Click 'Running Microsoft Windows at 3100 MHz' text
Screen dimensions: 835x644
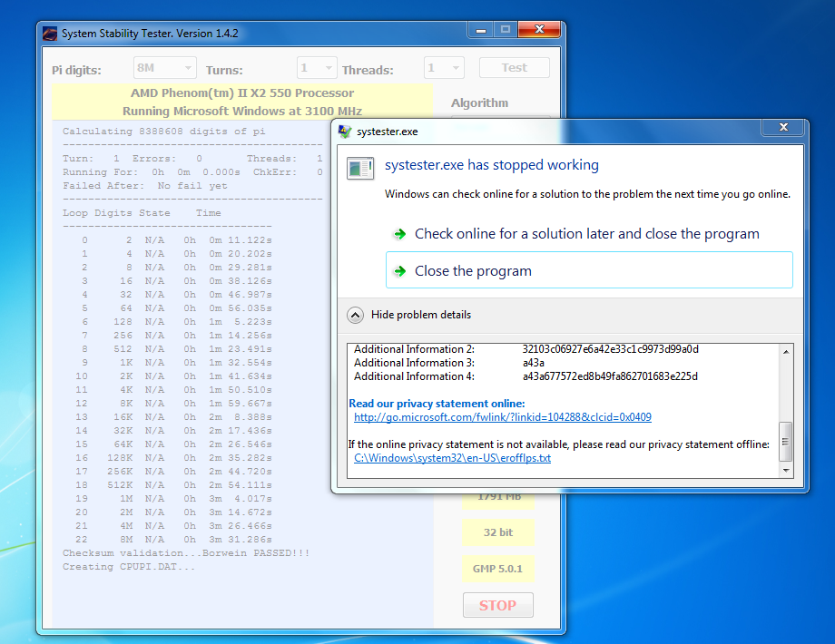pos(242,112)
